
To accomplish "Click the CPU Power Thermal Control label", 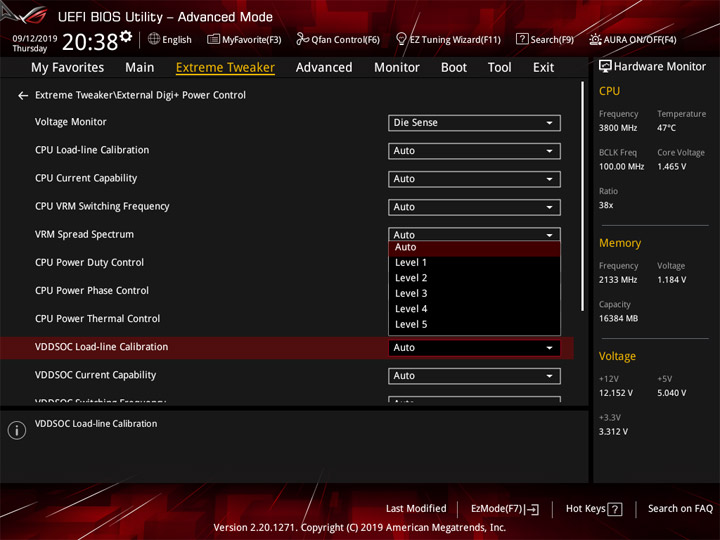I will [x=97, y=319].
